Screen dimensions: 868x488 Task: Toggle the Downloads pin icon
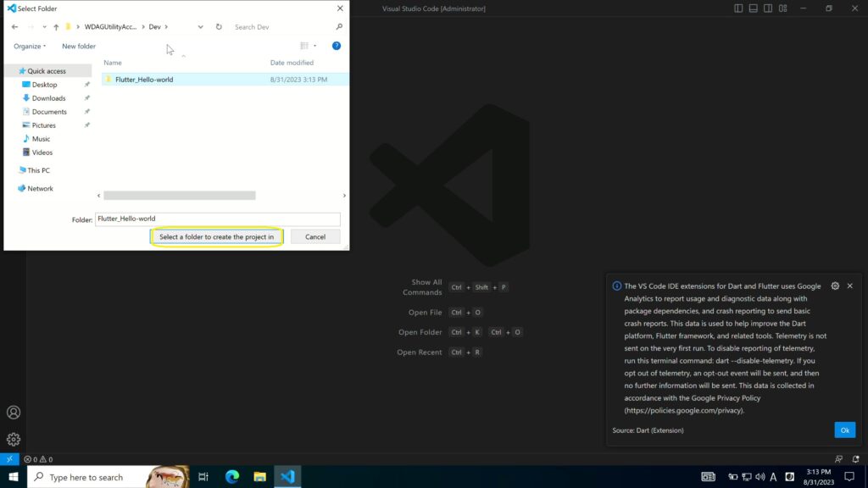pyautogui.click(x=87, y=98)
